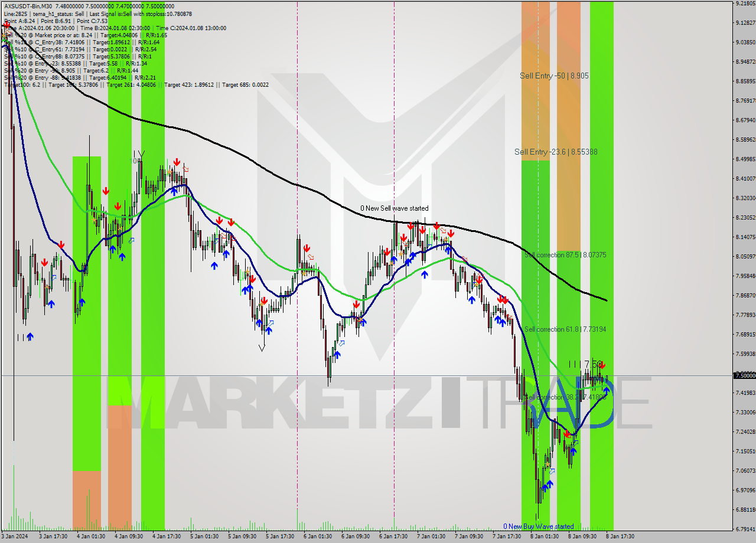
Task: Click the 7.9584 price axis label
Action: (x=746, y=276)
